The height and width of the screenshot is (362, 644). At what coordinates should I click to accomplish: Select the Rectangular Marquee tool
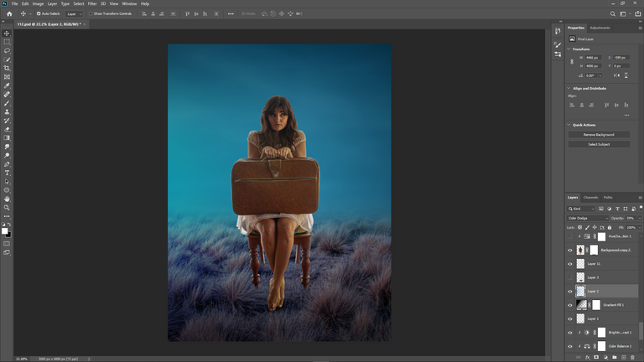7,42
